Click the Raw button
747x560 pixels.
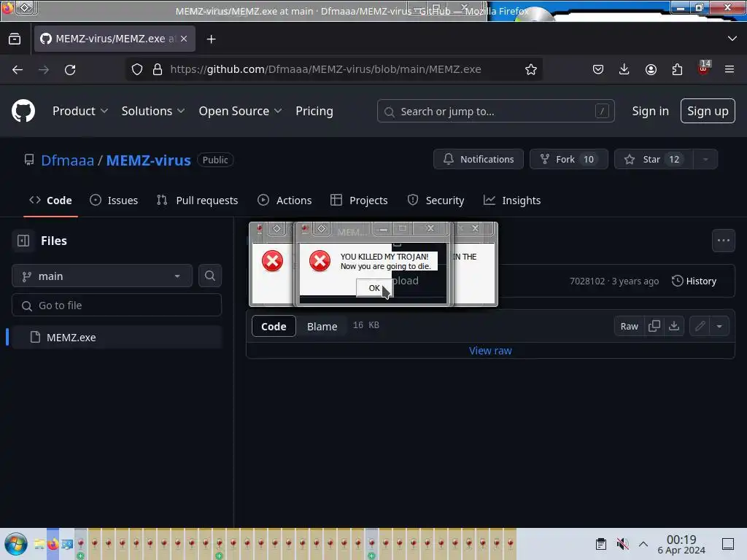(x=629, y=326)
